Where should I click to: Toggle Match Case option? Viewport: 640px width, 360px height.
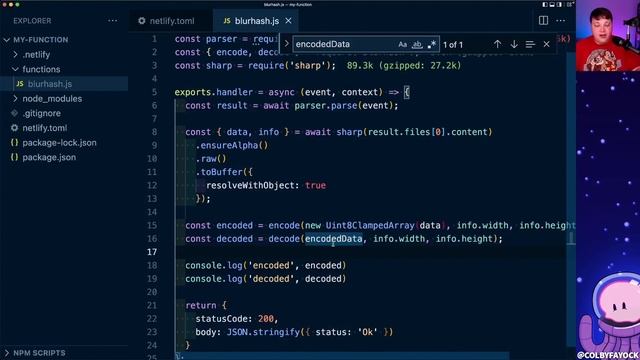402,44
